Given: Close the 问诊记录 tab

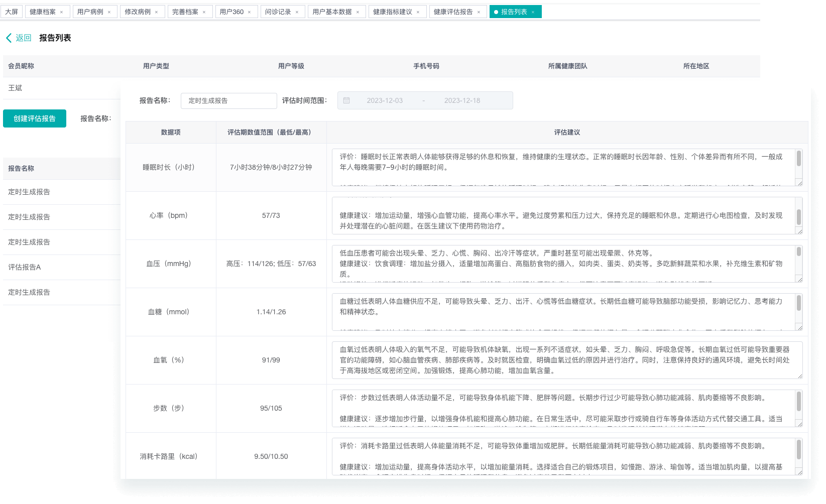Looking at the screenshot, I should point(297,12).
